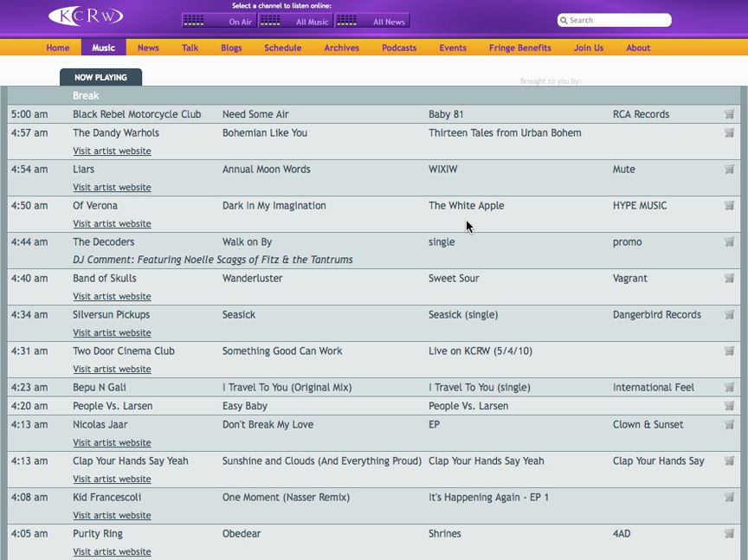Visit artist website for Nicolas Jaar
Image resolution: width=748 pixels, height=560 pixels.
click(112, 443)
